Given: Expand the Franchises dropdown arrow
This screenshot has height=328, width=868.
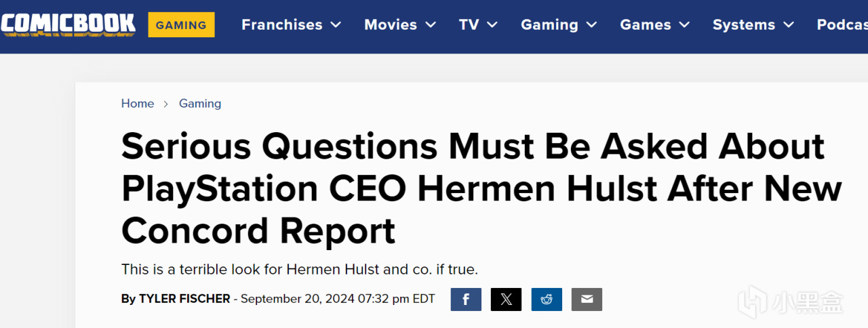Looking at the screenshot, I should [336, 25].
